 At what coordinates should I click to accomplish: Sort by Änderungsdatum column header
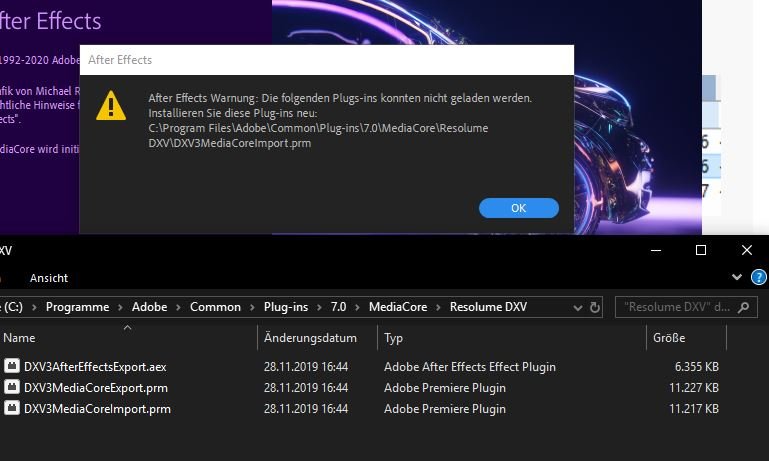(x=310, y=338)
